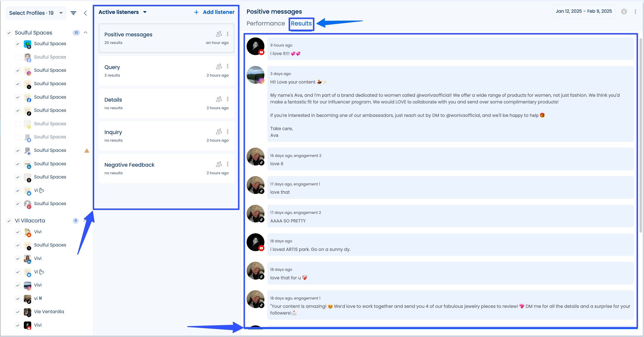644x337 pixels.
Task: Click the Add listener button
Action: (x=214, y=12)
